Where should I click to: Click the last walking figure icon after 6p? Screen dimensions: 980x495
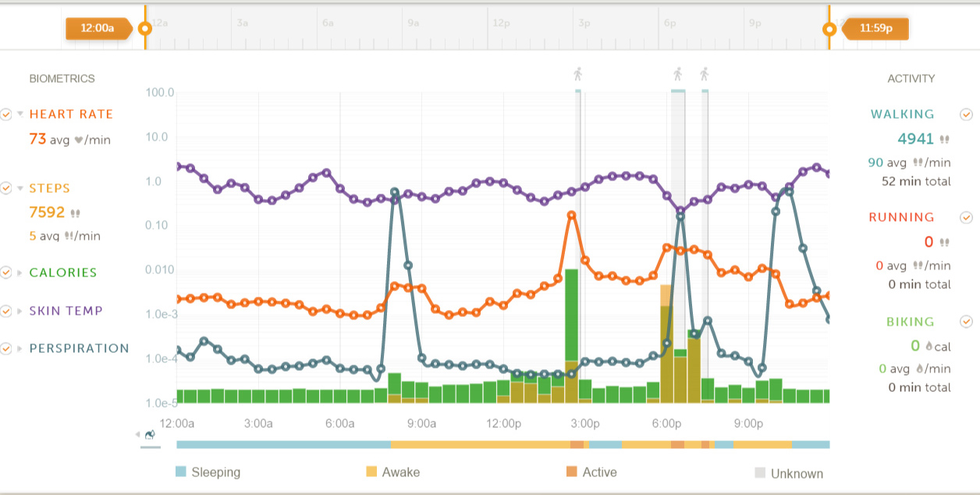click(x=704, y=74)
